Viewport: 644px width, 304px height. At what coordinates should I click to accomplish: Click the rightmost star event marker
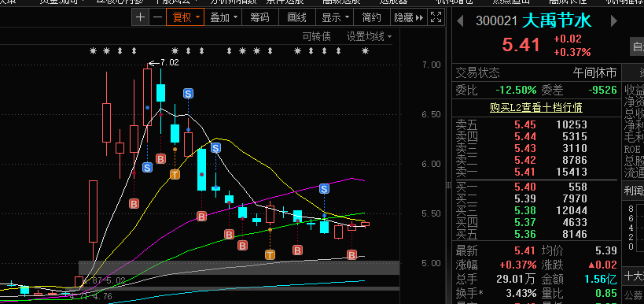[365, 51]
